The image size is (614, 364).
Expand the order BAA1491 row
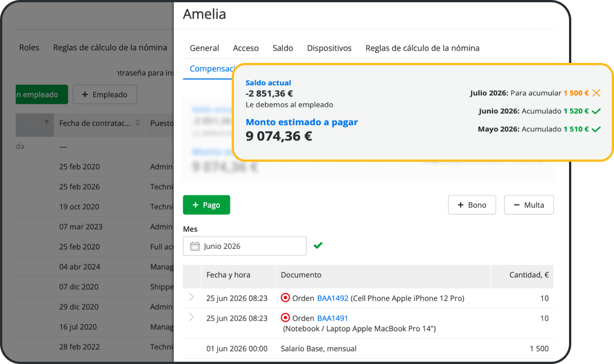click(192, 317)
